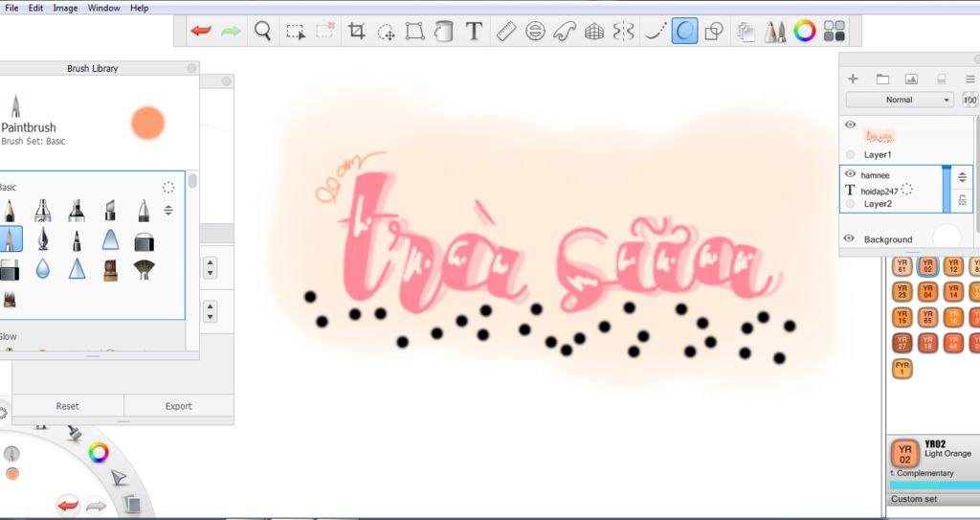The width and height of the screenshot is (980, 520).
Task: Choose the Airbrush in the Basic set
Action: pyautogui.click(x=42, y=211)
